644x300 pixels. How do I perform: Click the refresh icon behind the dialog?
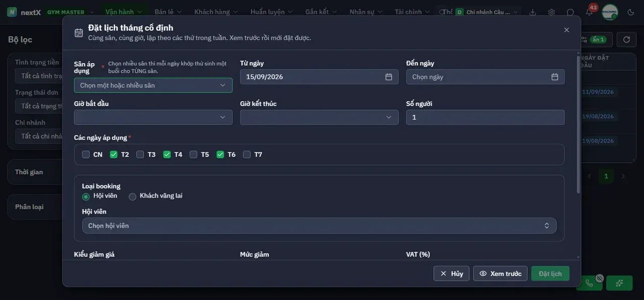626,40
